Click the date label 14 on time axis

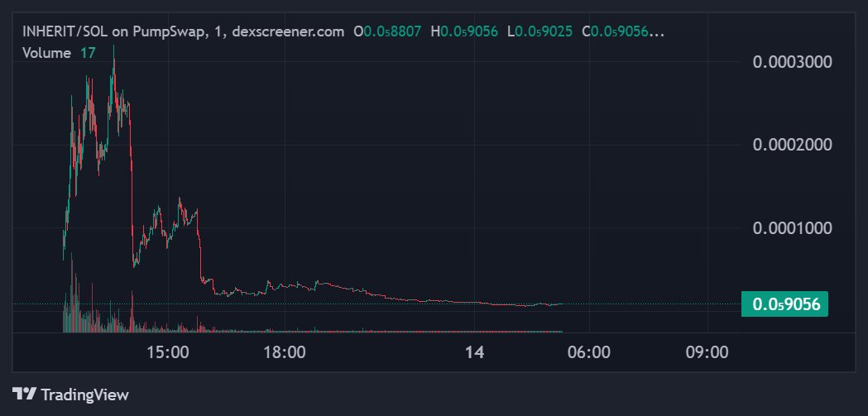tap(475, 352)
